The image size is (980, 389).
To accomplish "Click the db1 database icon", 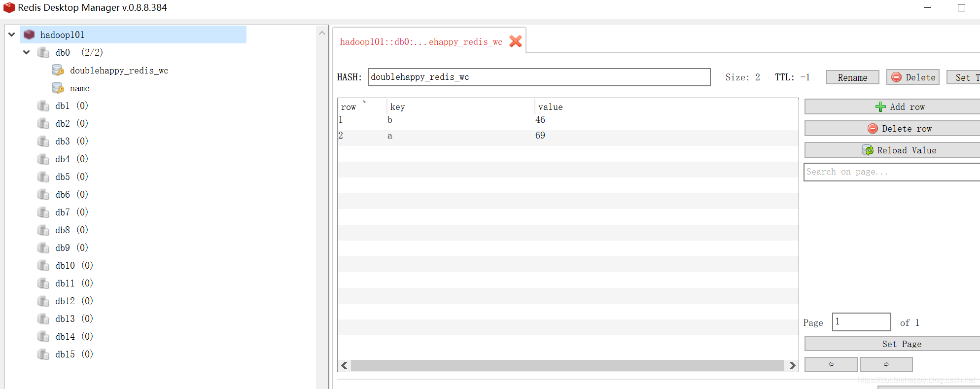I will [43, 106].
